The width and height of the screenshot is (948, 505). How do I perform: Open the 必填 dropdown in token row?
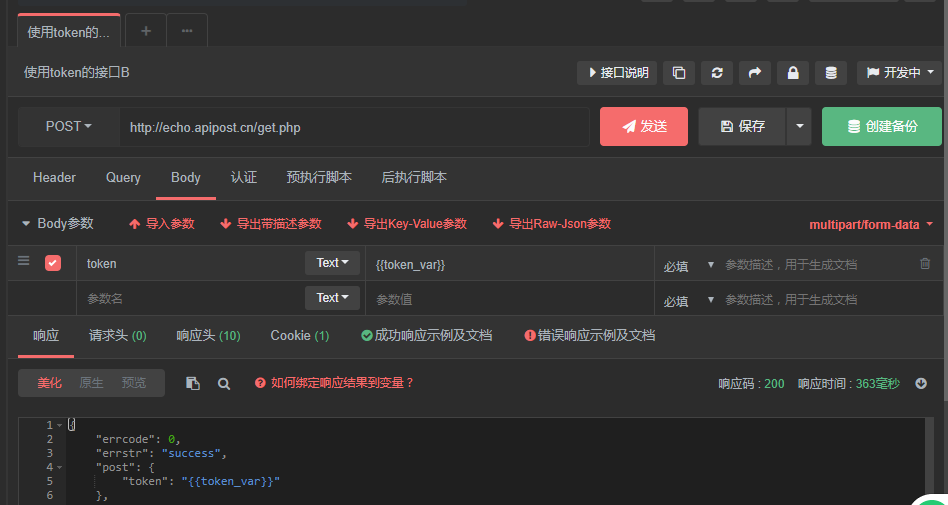pos(689,265)
